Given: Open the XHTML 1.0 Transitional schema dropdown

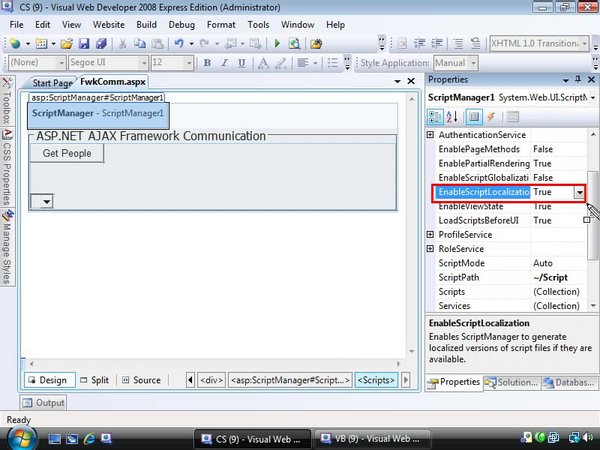Looking at the screenshot, I should (x=584, y=44).
